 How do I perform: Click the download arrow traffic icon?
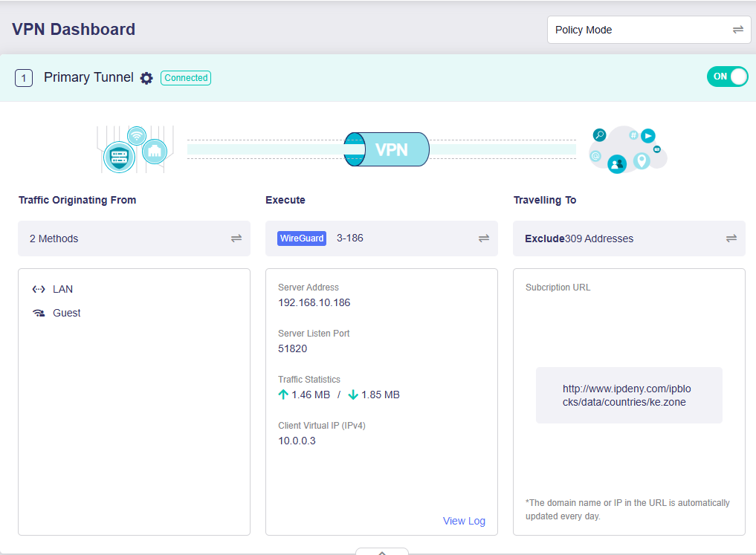tap(353, 395)
